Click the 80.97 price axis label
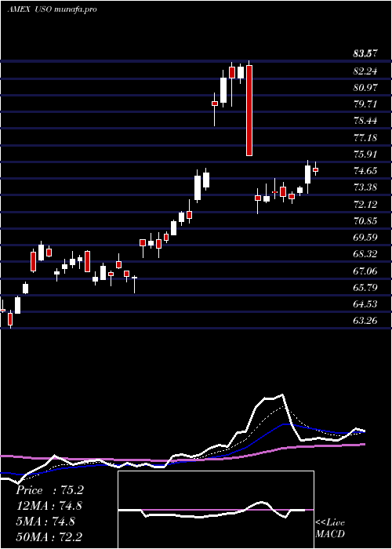Viewport: 392px width, 549px height. tap(365, 88)
